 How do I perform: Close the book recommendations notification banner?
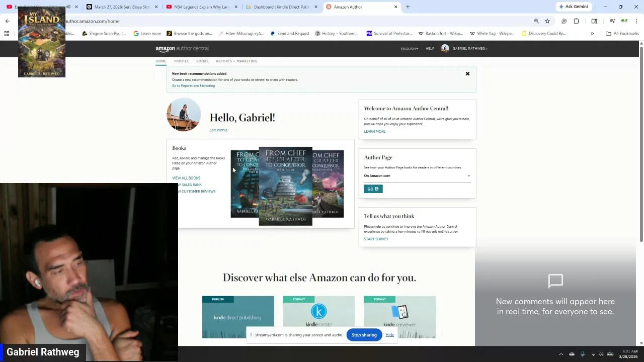(x=467, y=74)
